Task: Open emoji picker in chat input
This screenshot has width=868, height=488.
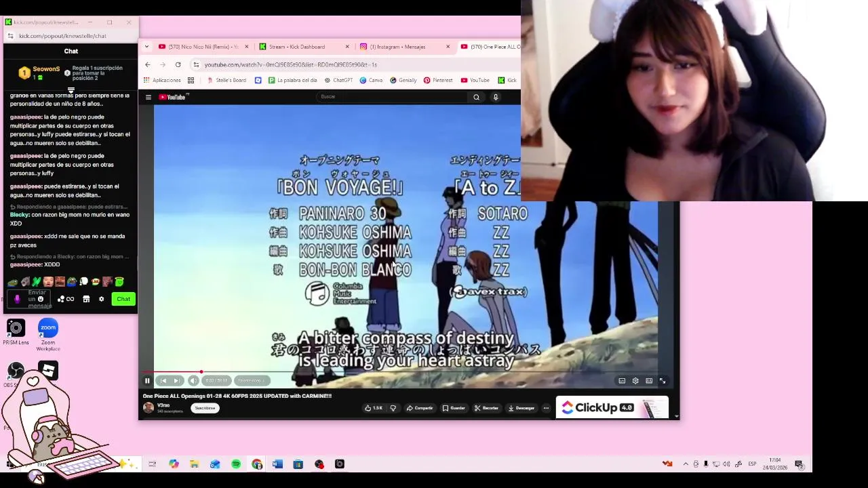Action: (41, 299)
